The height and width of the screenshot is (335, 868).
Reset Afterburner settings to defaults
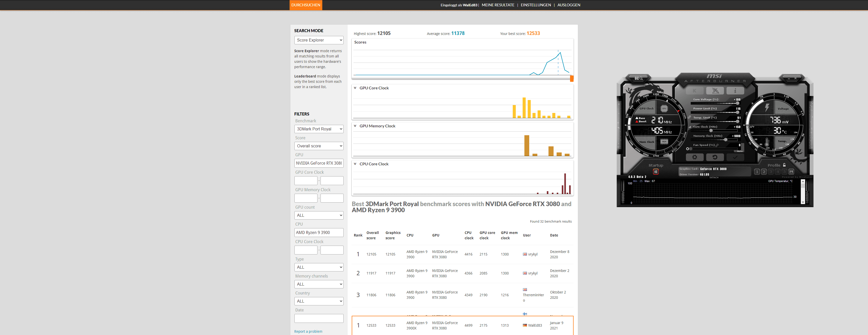point(715,157)
